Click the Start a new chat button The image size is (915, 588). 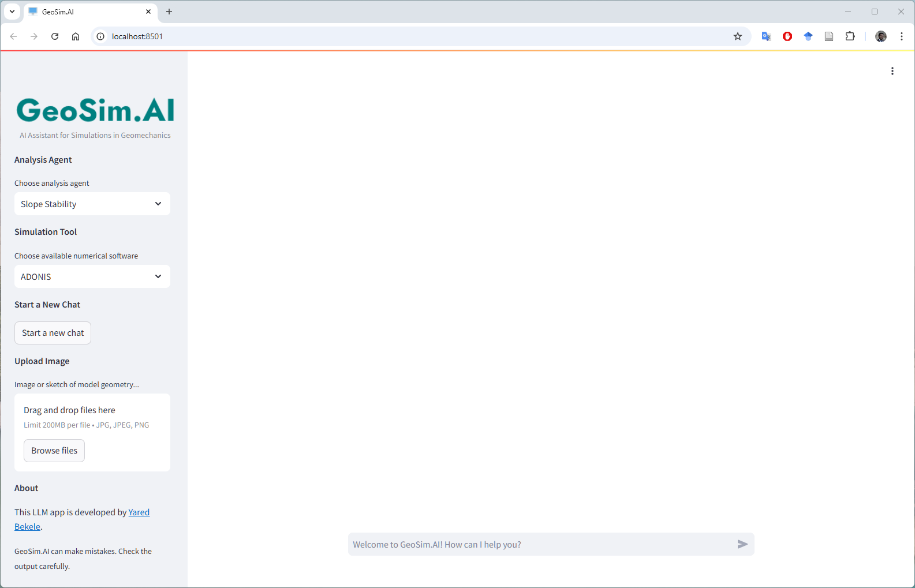(53, 333)
